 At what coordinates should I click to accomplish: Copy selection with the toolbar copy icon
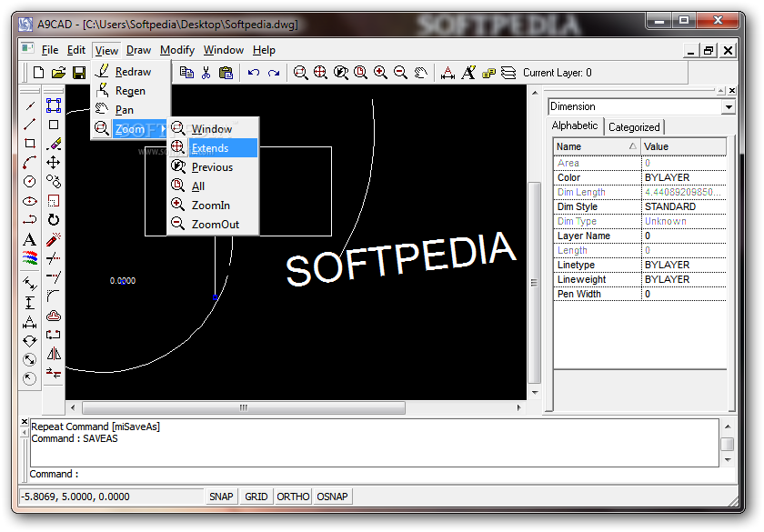[186, 73]
